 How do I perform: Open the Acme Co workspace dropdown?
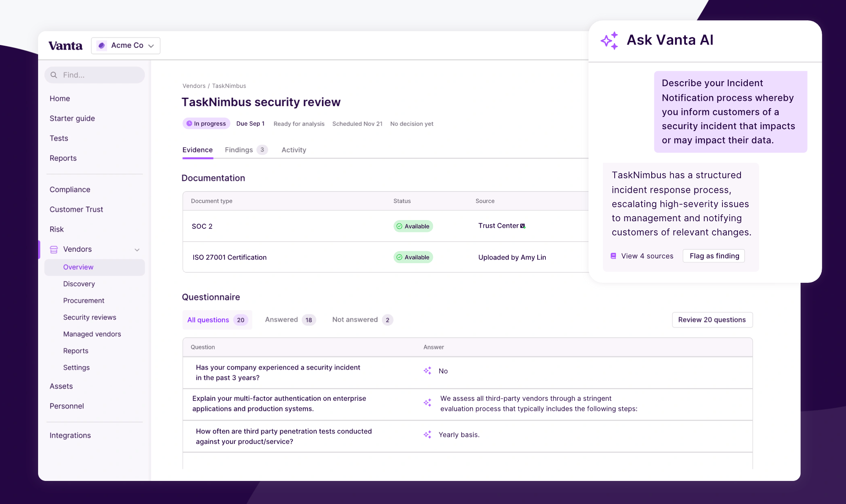[126, 45]
